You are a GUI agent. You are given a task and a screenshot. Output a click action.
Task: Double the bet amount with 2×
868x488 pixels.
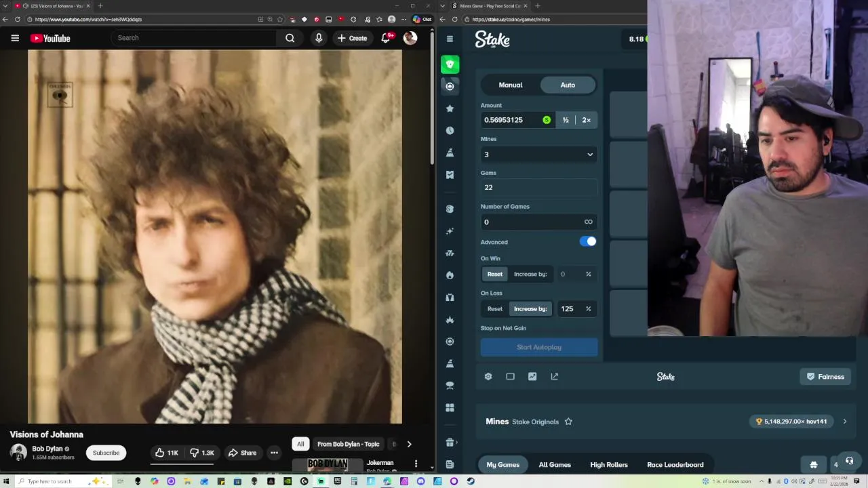[587, 120]
